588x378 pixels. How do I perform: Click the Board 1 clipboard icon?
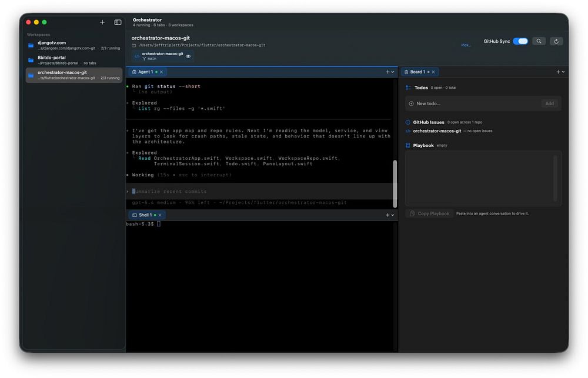[406, 72]
